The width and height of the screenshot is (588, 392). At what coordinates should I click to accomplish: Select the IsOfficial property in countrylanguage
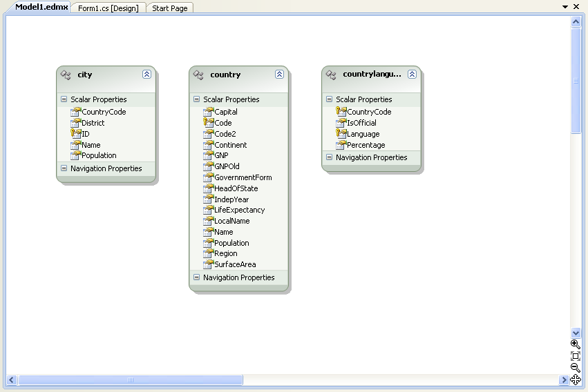[x=363, y=123]
